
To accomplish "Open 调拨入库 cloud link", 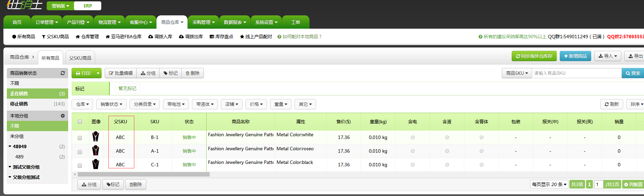I will tap(160, 37).
